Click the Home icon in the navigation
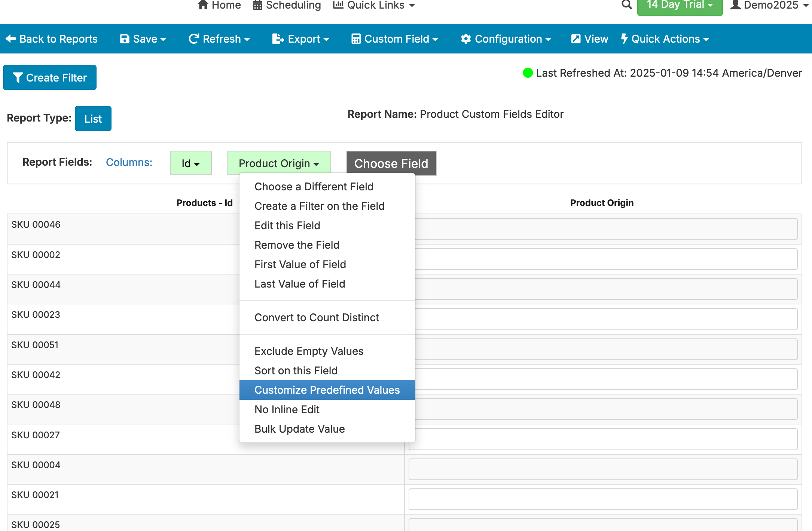The width and height of the screenshot is (812, 531). point(203,5)
